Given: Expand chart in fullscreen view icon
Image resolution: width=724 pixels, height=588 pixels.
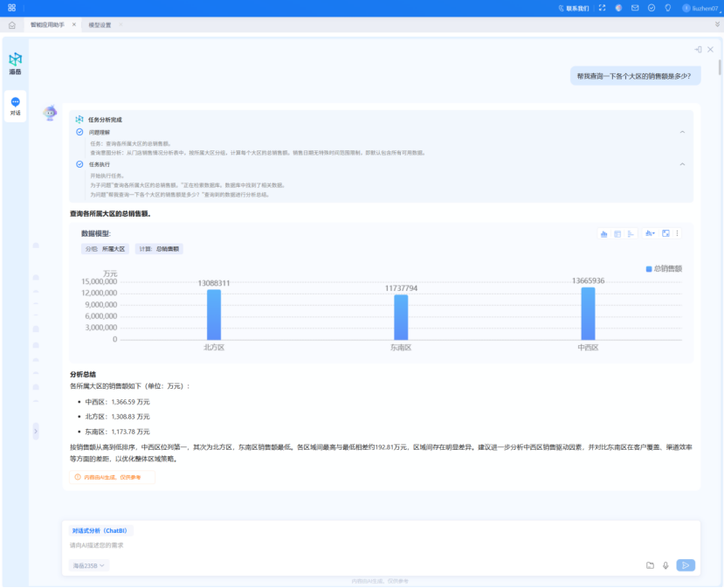Looking at the screenshot, I should tap(665, 233).
